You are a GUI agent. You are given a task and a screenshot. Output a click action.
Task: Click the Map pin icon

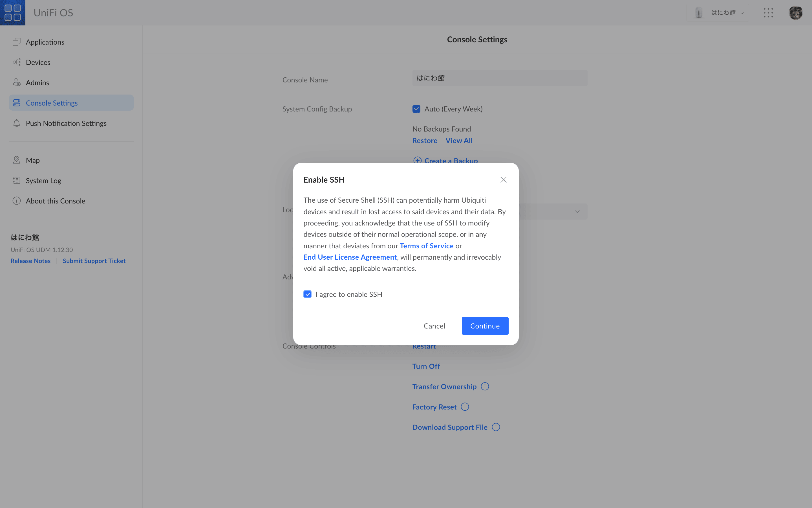tap(16, 160)
